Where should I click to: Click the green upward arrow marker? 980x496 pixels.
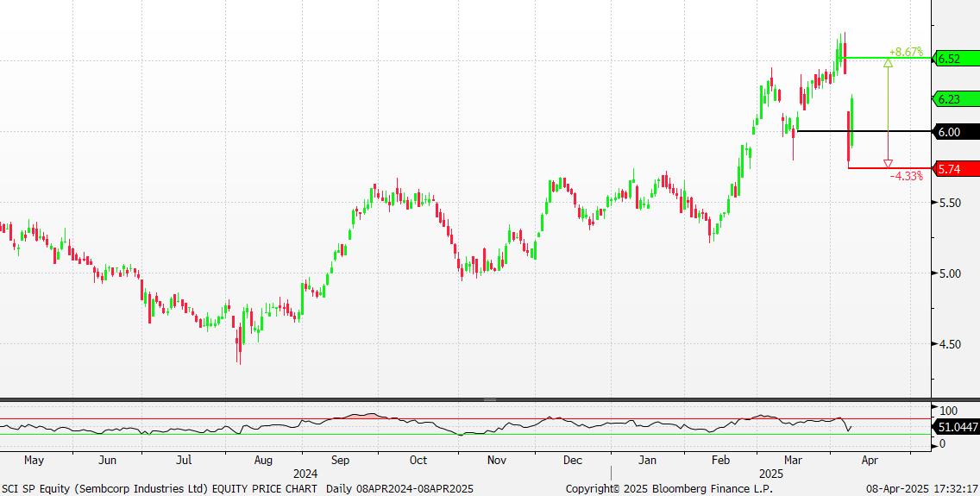pyautogui.click(x=888, y=64)
